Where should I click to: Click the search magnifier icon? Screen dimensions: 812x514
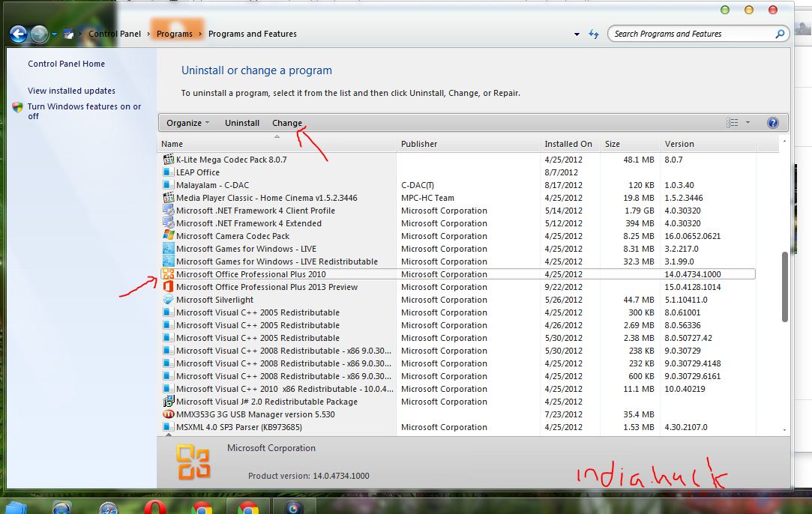point(780,34)
